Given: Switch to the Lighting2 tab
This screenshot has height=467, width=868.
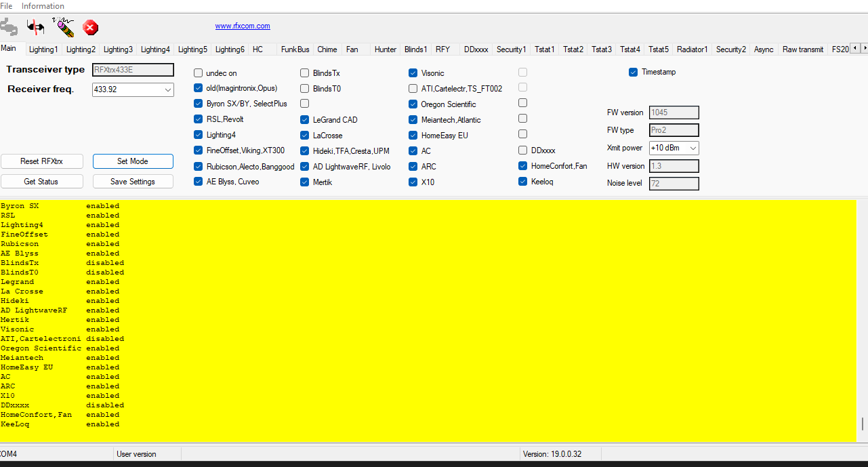Looking at the screenshot, I should pyautogui.click(x=81, y=49).
